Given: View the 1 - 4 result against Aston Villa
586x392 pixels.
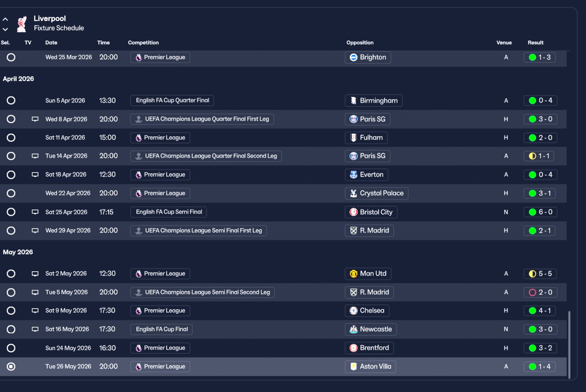Looking at the screenshot, I should tap(540, 366).
